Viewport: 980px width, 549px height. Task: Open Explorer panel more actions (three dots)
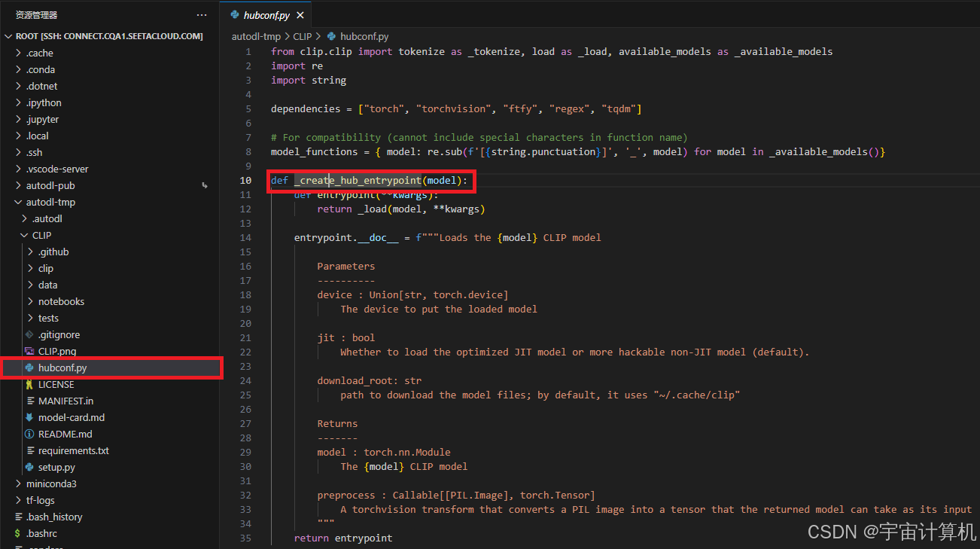pyautogui.click(x=201, y=15)
